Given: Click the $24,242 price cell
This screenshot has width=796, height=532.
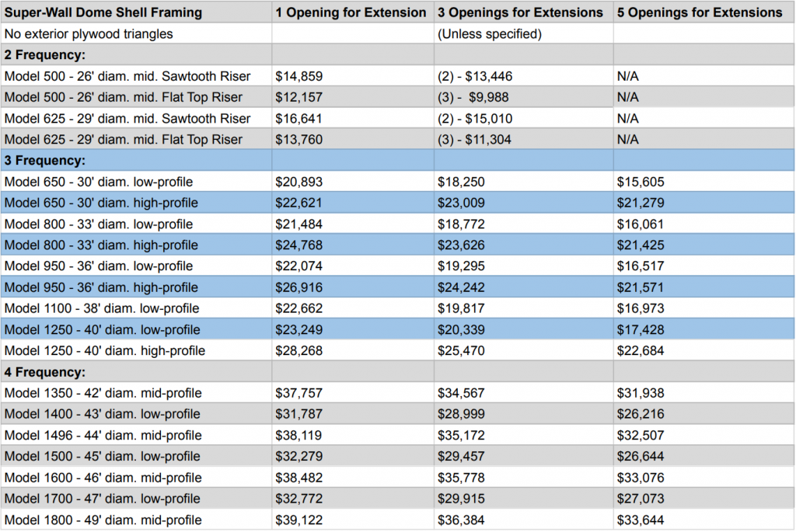Looking at the screenshot, I should point(523,287).
